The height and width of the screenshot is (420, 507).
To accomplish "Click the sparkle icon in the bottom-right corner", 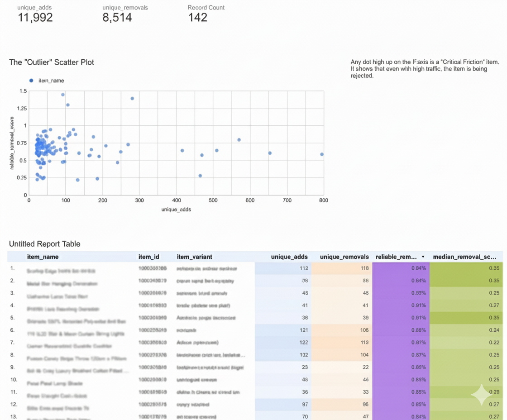I will click(482, 395).
